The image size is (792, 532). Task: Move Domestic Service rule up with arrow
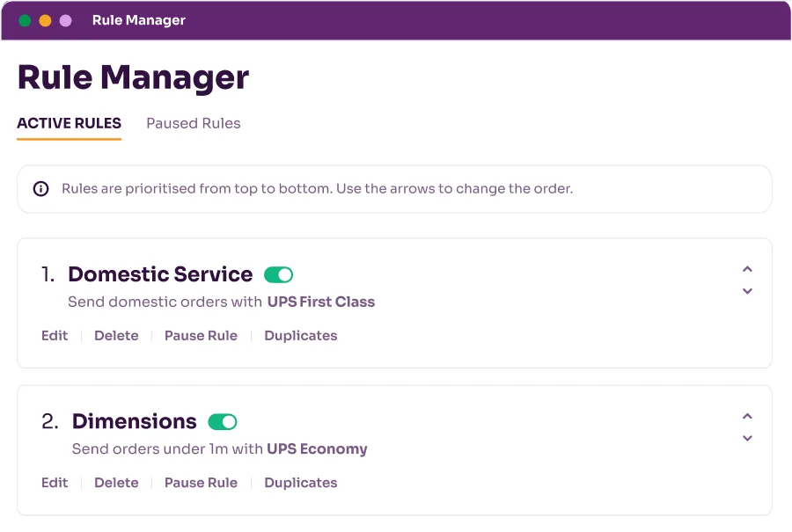747,269
